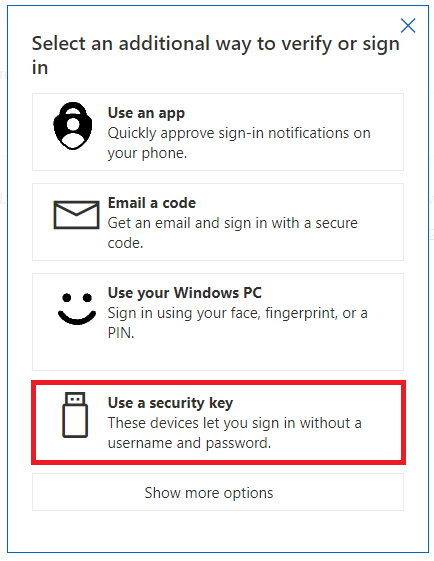The image size is (434, 561).
Task: Click the USB security key icon
Action: click(75, 415)
